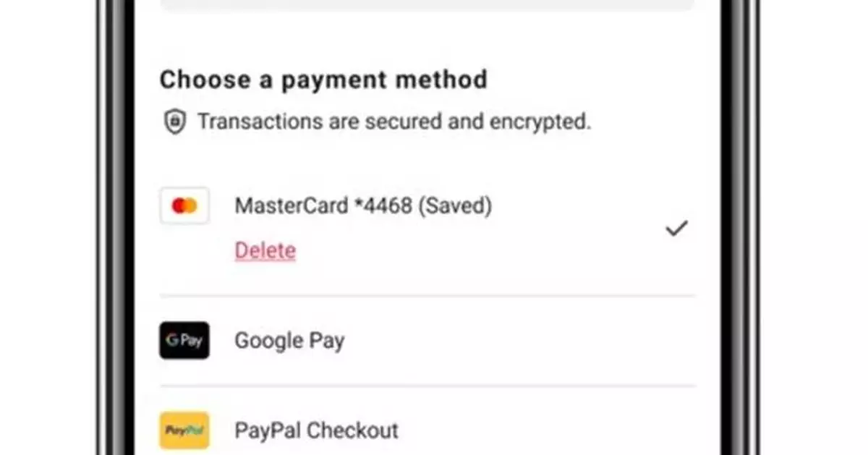Click "Transactions are secured and encrypted" text
The height and width of the screenshot is (455, 868).
point(394,122)
